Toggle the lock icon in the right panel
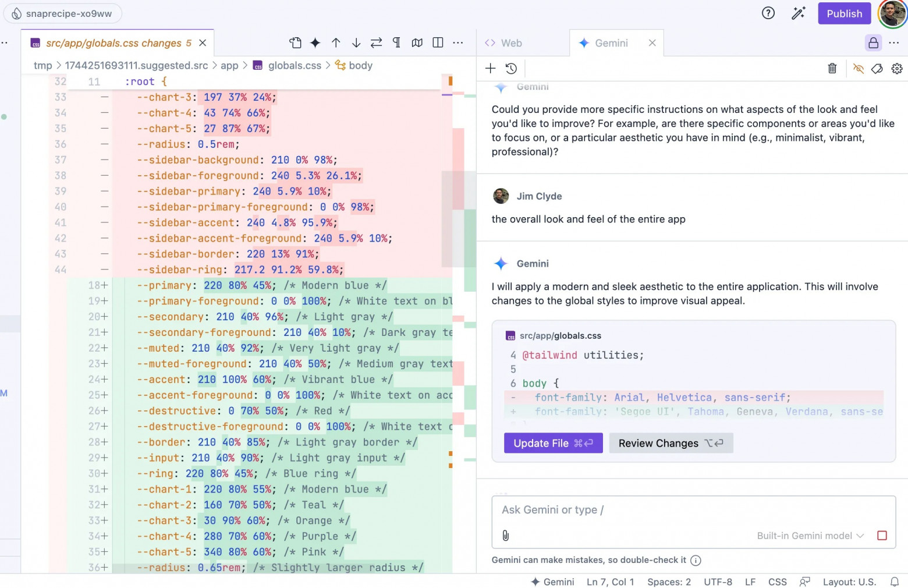The image size is (908, 588). (x=873, y=43)
